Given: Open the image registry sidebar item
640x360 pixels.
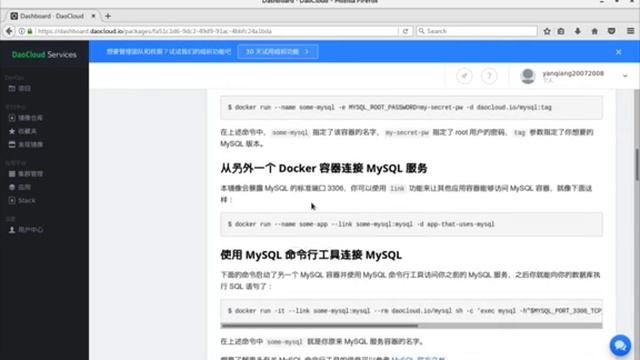Looking at the screenshot, I should 25,118.
